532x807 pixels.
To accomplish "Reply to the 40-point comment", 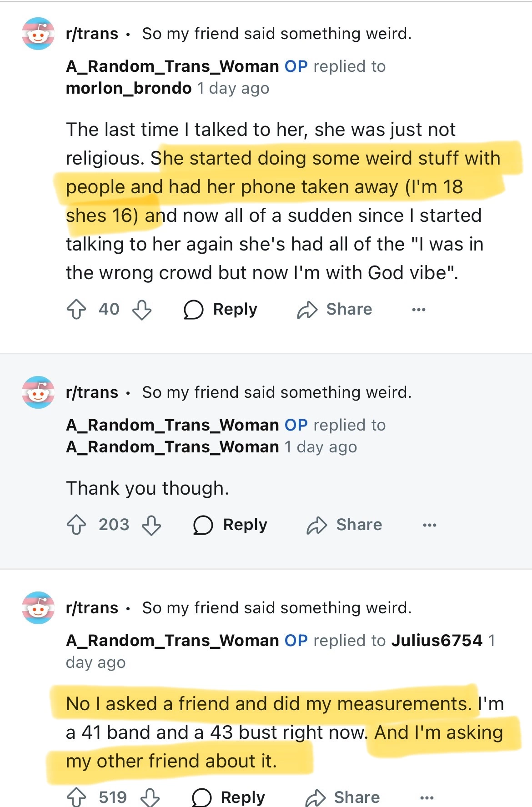I will pyautogui.click(x=221, y=310).
